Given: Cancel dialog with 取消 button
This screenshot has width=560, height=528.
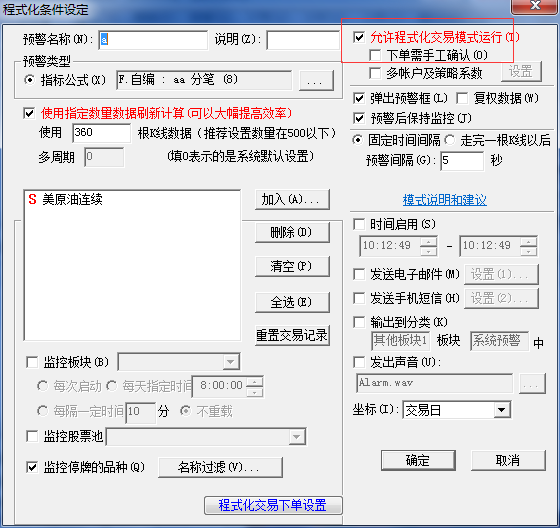Looking at the screenshot, I should (x=508, y=460).
